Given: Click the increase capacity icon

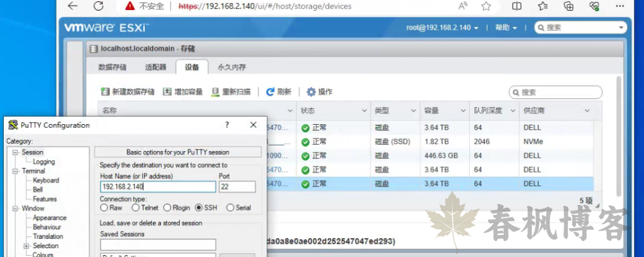Looking at the screenshot, I should 167,92.
